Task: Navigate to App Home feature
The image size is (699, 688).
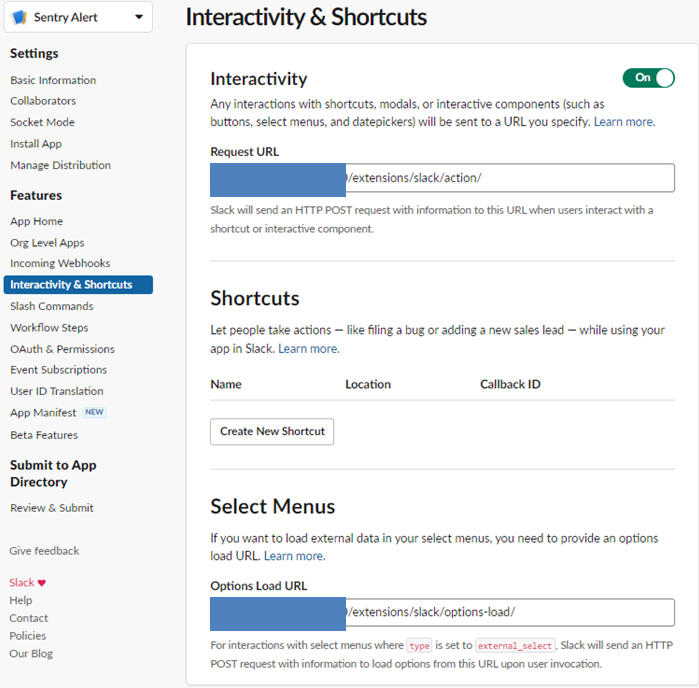Action: coord(37,222)
